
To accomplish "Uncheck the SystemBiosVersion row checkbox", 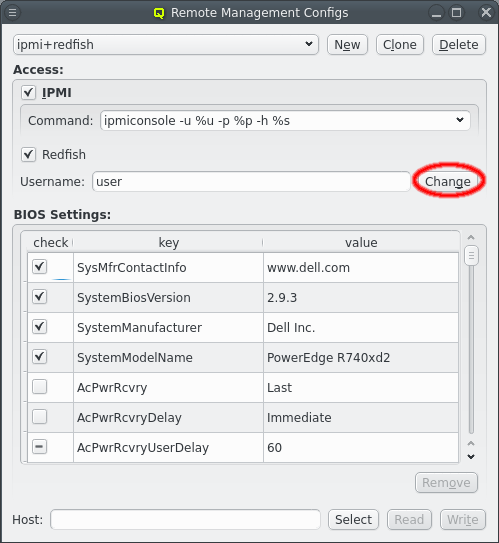I will [39, 297].
